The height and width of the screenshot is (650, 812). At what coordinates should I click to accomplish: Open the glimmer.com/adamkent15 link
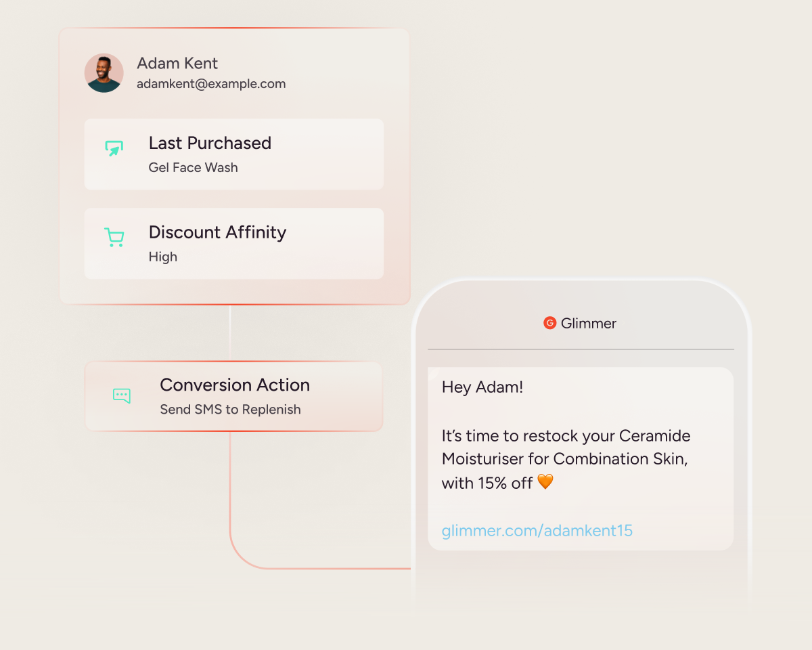click(x=537, y=530)
